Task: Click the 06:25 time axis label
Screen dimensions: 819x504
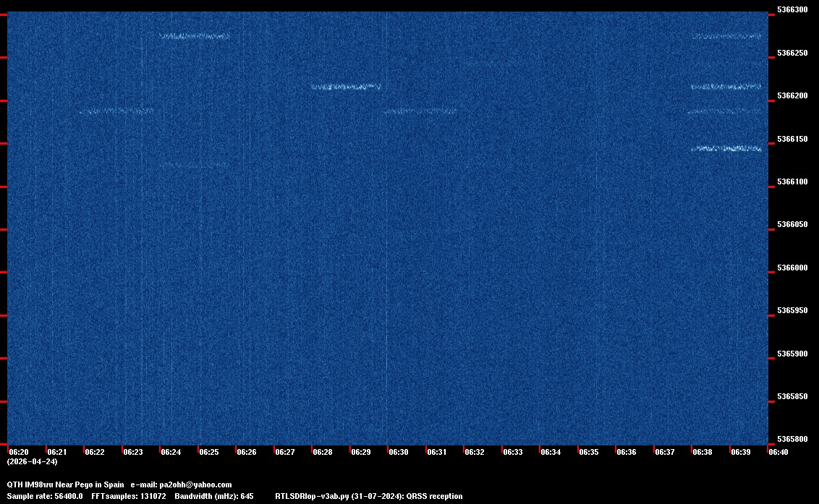Action: pos(209,452)
